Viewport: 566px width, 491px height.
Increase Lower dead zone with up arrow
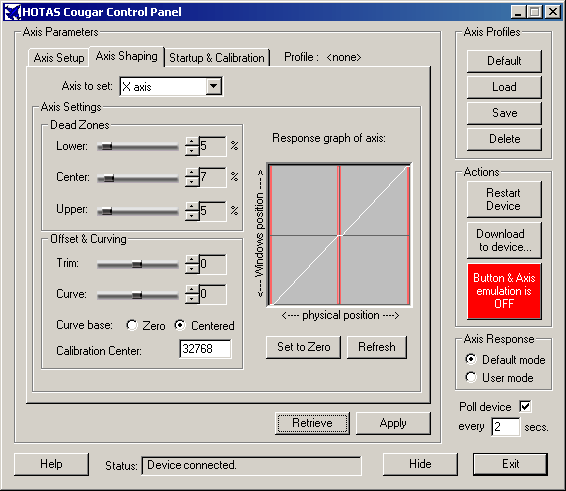pos(192,142)
